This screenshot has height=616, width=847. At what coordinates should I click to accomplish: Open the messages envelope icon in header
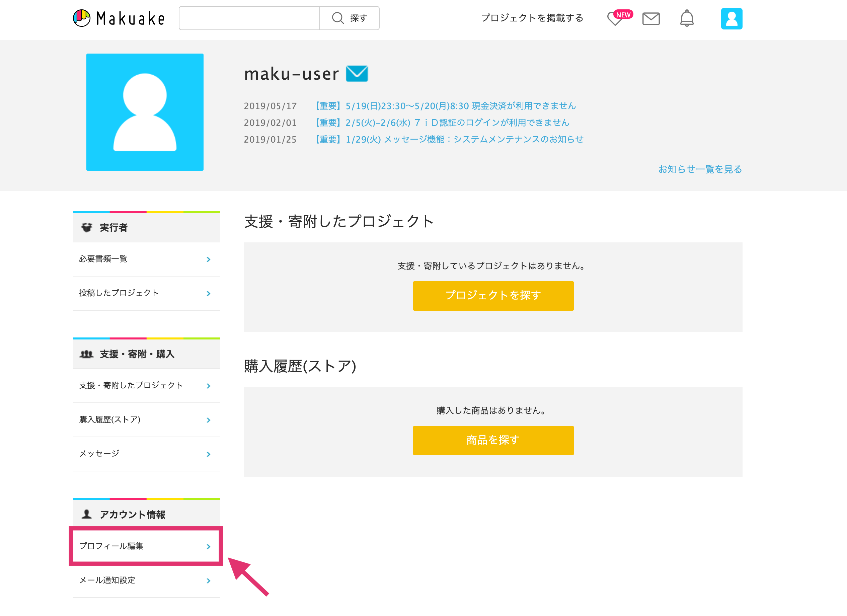pyautogui.click(x=651, y=18)
